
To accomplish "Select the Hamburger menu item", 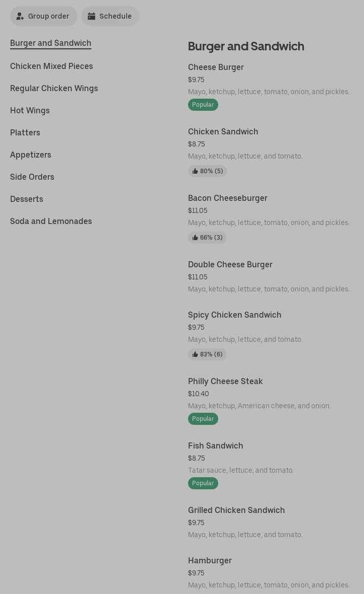I will click(210, 561).
